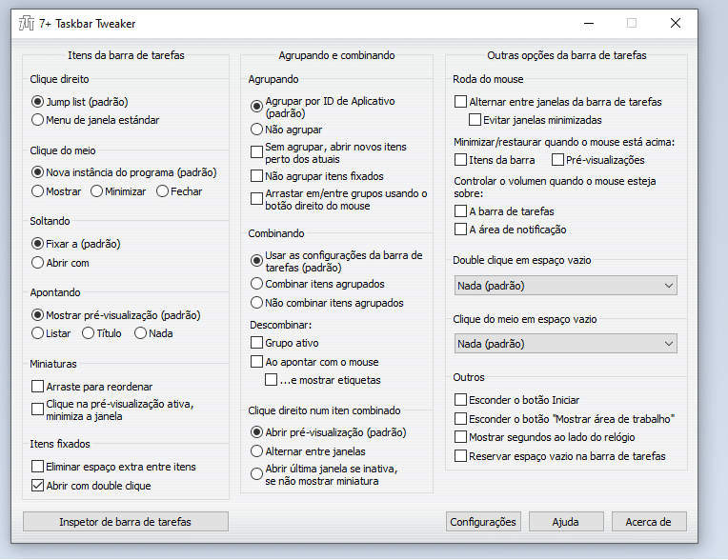
Task: Tick 'A área de notificação' volume checkbox
Action: point(461,230)
